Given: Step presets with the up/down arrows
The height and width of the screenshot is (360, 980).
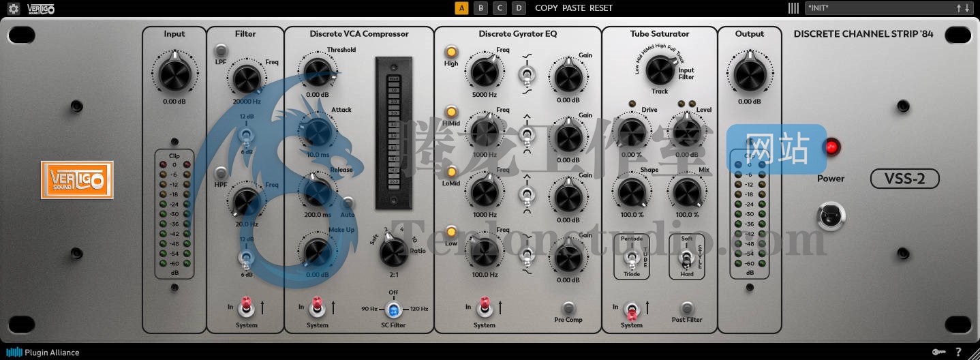Looking at the screenshot, I should (x=962, y=8).
